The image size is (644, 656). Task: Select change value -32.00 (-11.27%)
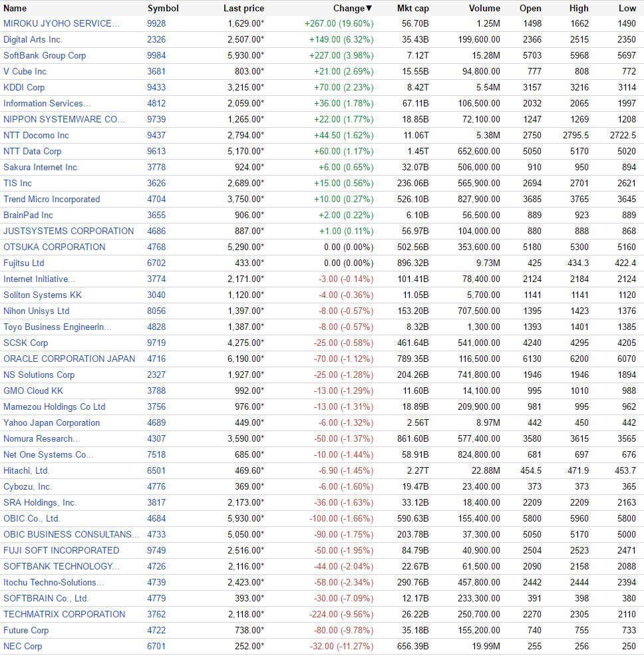pyautogui.click(x=341, y=646)
